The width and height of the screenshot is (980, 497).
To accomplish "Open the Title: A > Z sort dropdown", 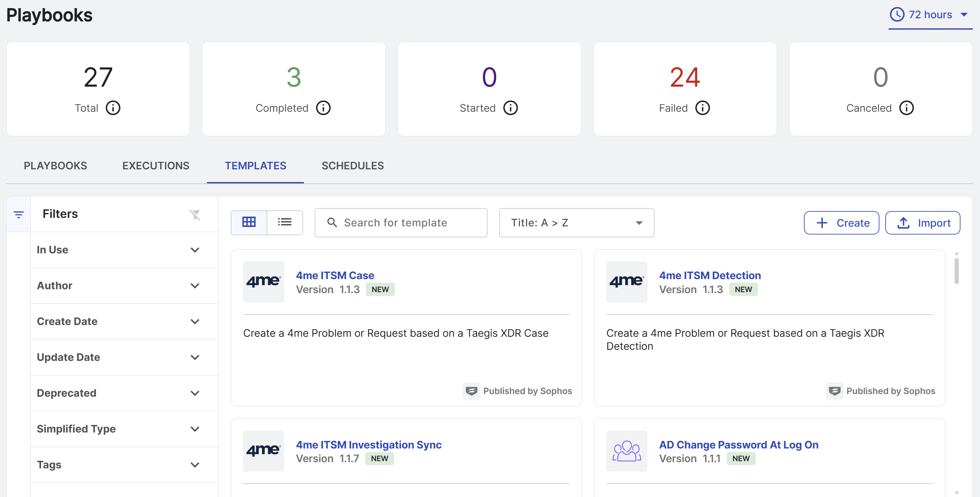I will pos(576,223).
